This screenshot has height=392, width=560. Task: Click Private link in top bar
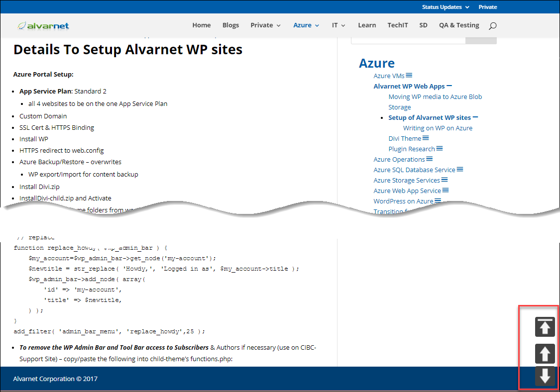click(487, 7)
